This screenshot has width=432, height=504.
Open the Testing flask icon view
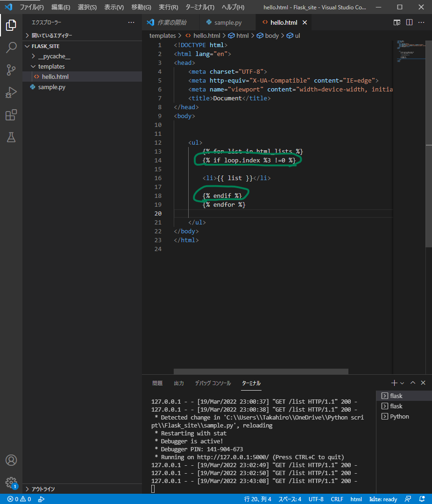coord(11,137)
